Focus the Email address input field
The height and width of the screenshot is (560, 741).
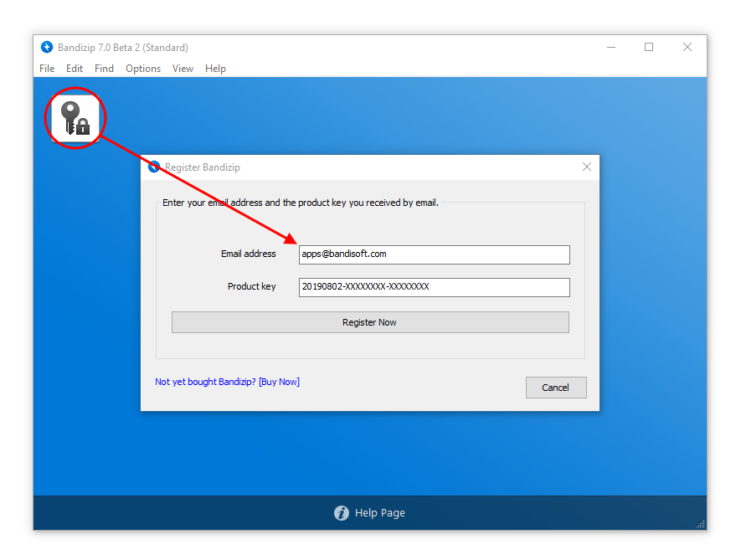point(434,254)
